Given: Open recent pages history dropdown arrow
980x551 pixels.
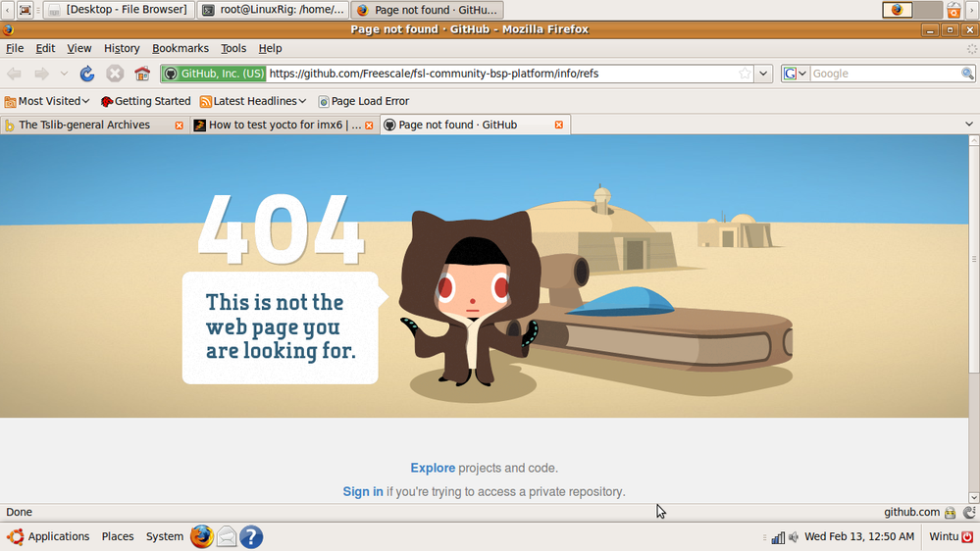Looking at the screenshot, I should point(64,74).
